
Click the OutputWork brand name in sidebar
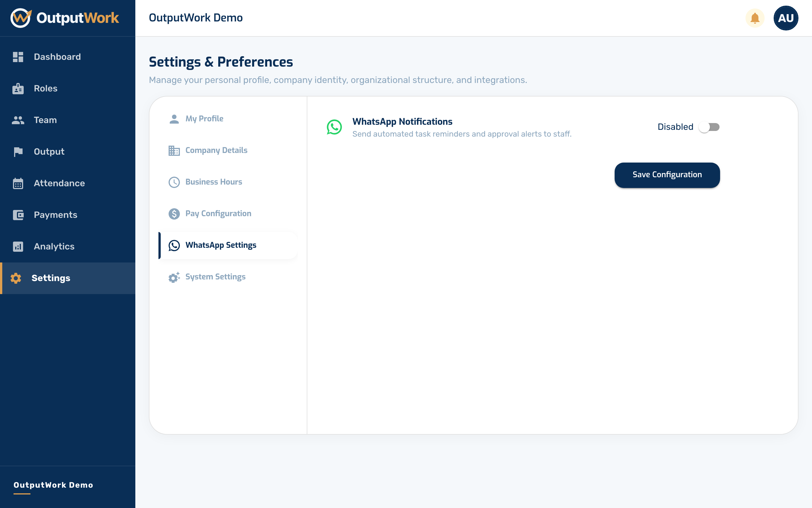tap(78, 18)
